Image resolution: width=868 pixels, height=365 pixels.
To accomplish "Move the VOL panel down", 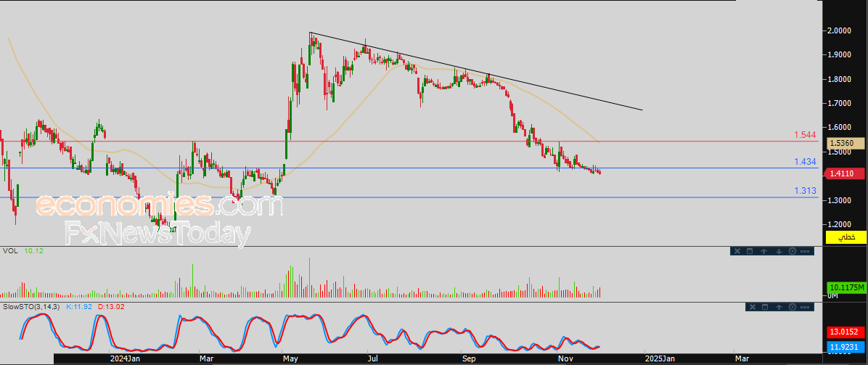I will 779,251.
